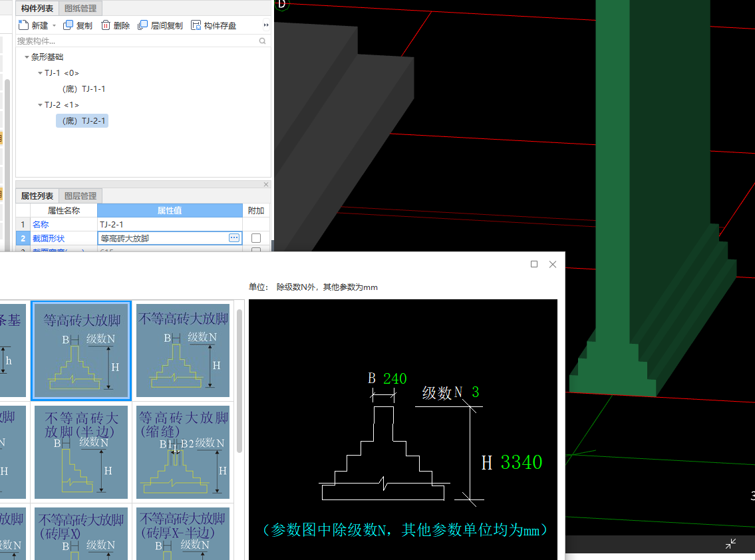This screenshot has width=755, height=560.
Task: Select the 不等高砖大放脚(半边) thumbnail
Action: click(x=81, y=452)
